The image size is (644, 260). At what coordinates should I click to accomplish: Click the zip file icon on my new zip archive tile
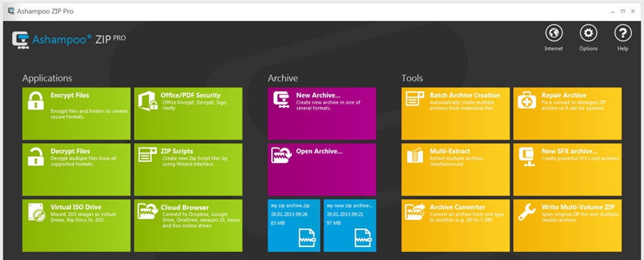click(x=362, y=237)
